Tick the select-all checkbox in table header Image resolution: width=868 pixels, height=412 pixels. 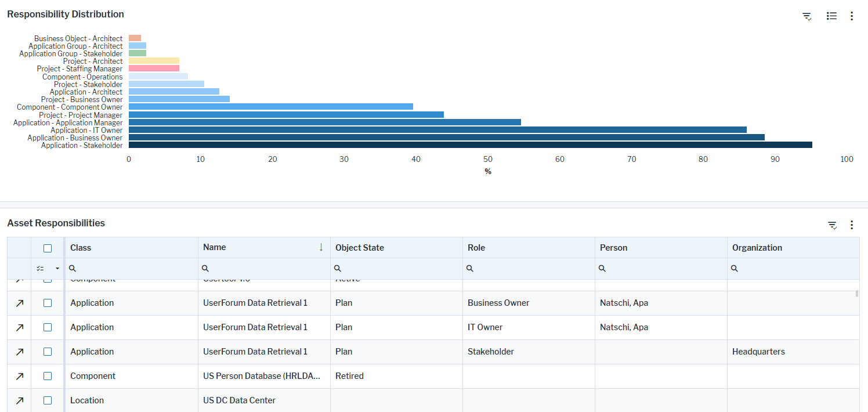coord(48,248)
